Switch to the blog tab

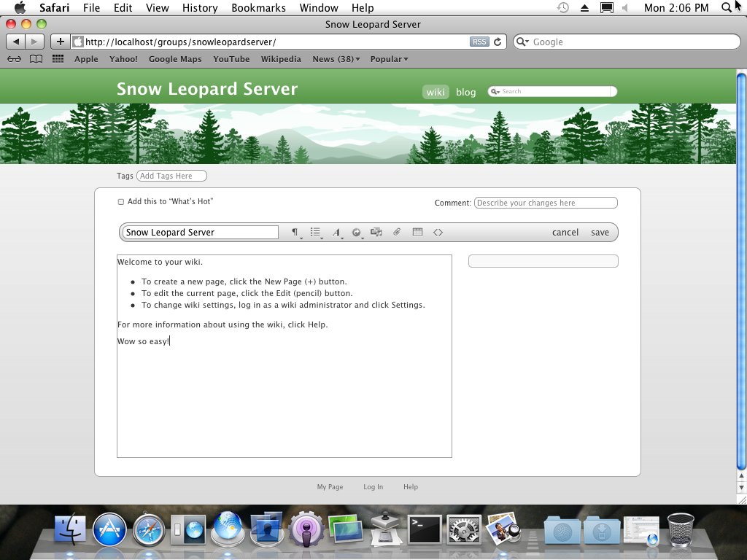tap(465, 92)
